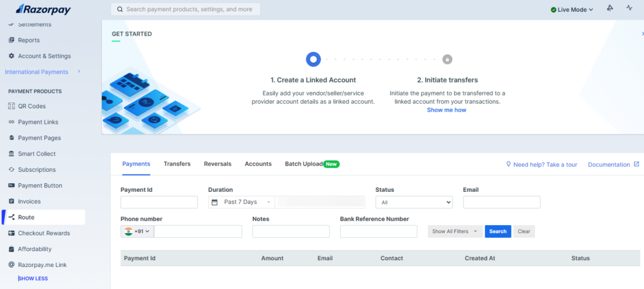Open the Status All dropdown

click(414, 202)
